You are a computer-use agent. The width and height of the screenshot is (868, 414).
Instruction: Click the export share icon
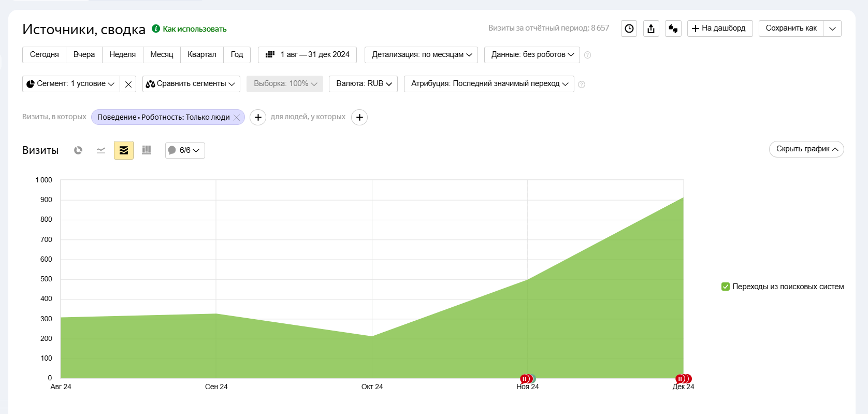point(651,28)
